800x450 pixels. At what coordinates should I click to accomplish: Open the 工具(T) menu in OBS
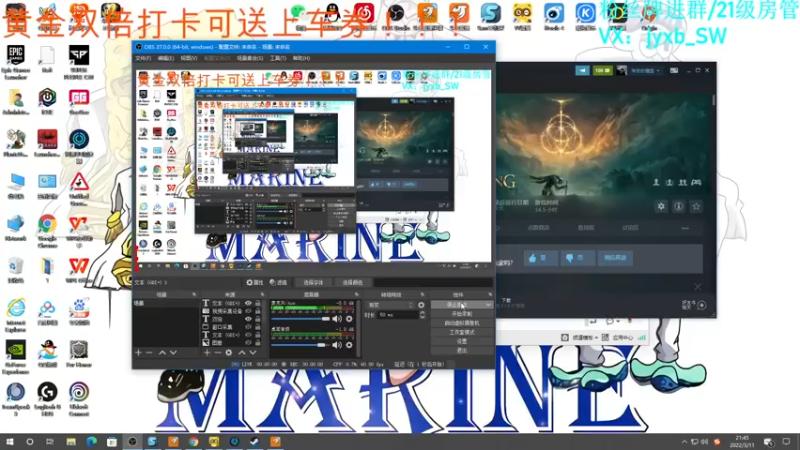pyautogui.click(x=278, y=58)
